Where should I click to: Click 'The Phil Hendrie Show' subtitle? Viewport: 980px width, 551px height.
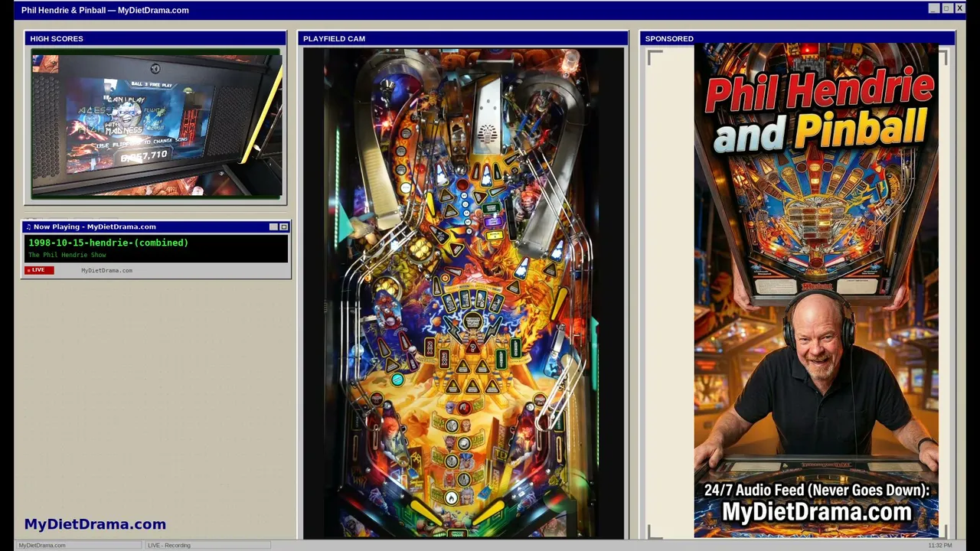pyautogui.click(x=67, y=255)
